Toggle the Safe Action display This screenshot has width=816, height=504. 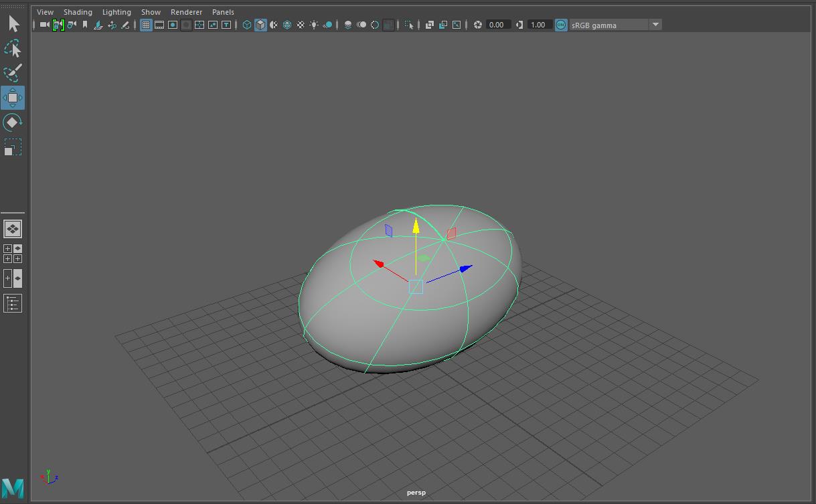(x=213, y=25)
